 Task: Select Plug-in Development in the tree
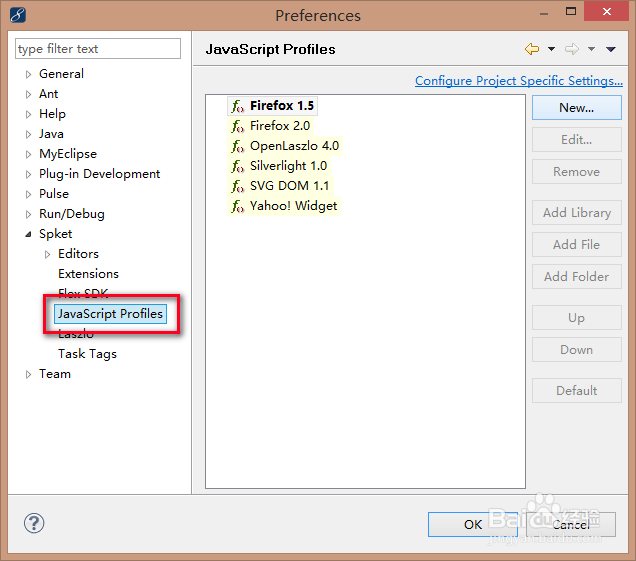(99, 174)
